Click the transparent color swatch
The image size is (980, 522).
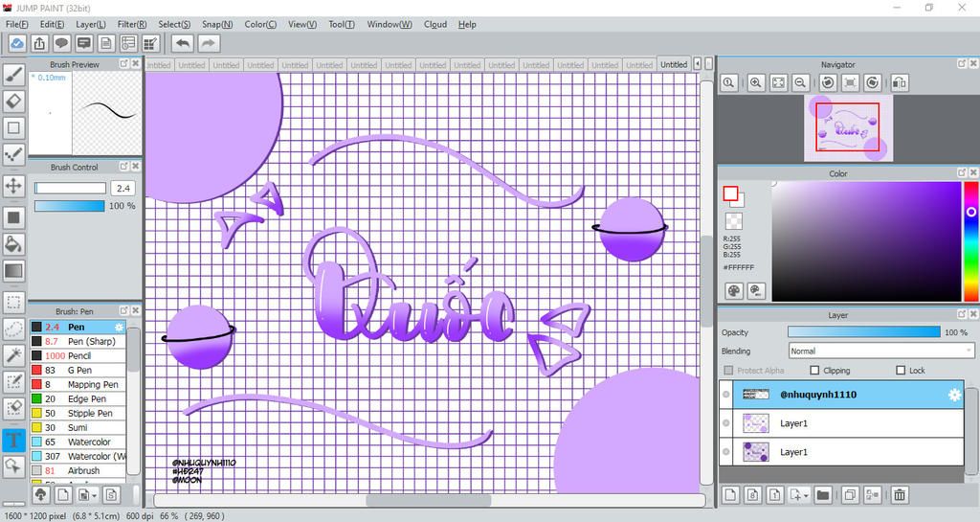[734, 220]
